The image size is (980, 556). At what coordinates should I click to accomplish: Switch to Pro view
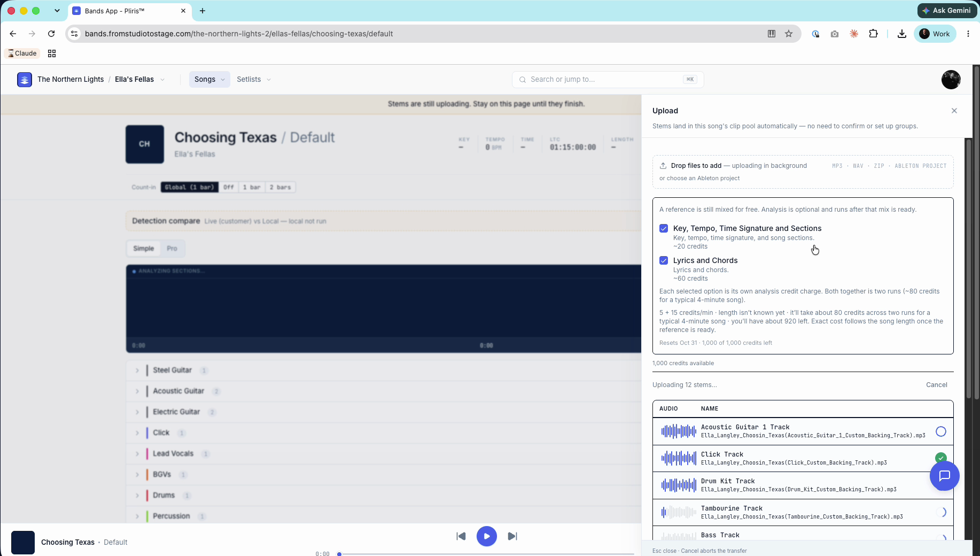172,249
